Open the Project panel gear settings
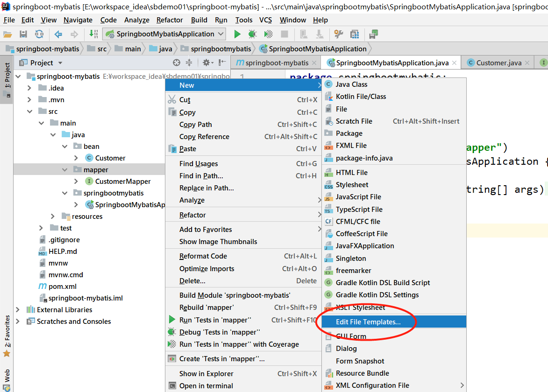The width and height of the screenshot is (548, 392). pyautogui.click(x=206, y=63)
